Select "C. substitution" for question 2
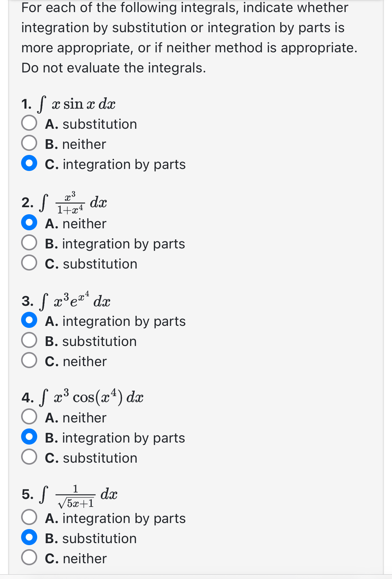392x579 pixels. coord(30,263)
